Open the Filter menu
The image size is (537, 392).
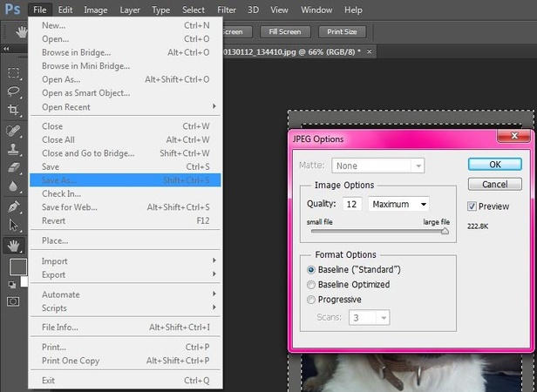tap(227, 10)
